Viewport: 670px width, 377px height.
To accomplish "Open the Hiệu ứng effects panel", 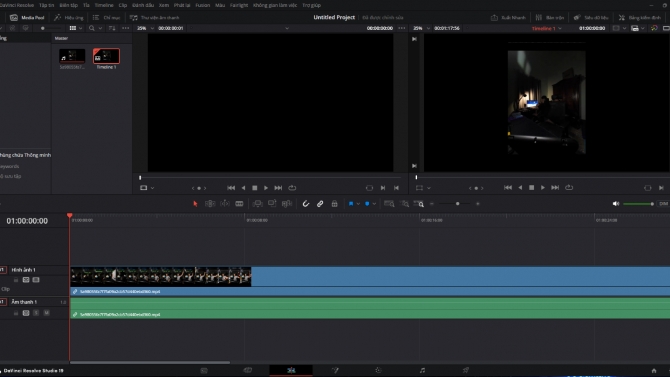I will [69, 18].
